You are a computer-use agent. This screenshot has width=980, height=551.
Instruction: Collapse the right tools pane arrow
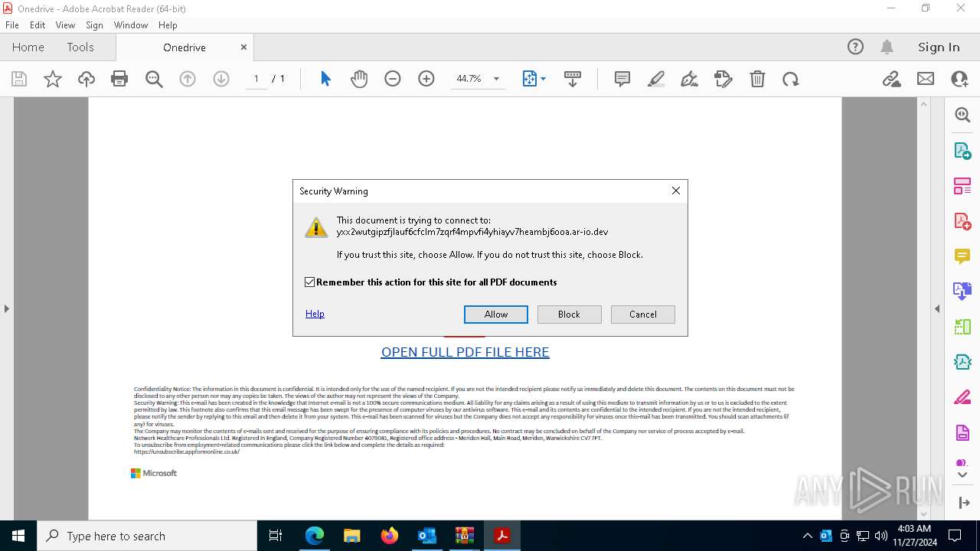point(937,308)
